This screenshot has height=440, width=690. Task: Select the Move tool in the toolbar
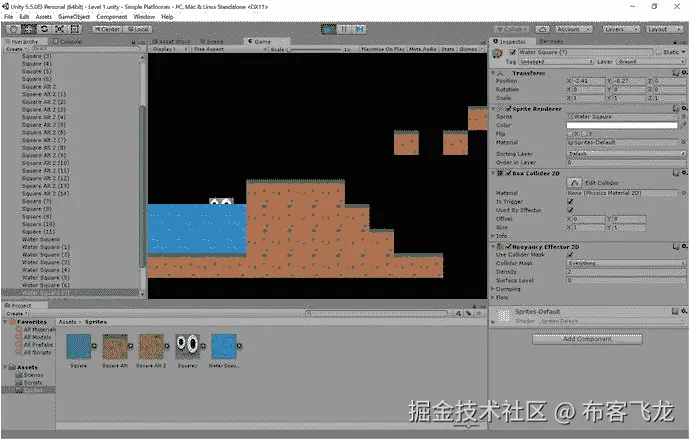[29, 29]
